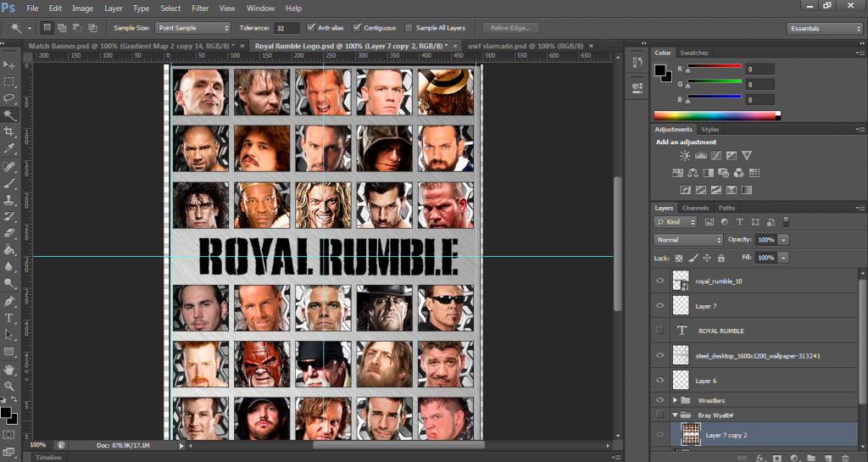
Task: Select the Eraser tool
Action: (8, 233)
